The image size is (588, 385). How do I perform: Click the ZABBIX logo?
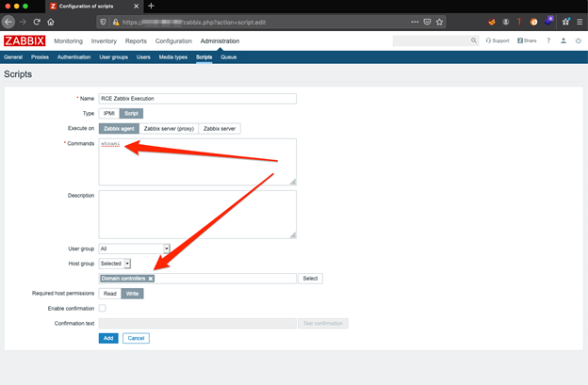tap(24, 40)
